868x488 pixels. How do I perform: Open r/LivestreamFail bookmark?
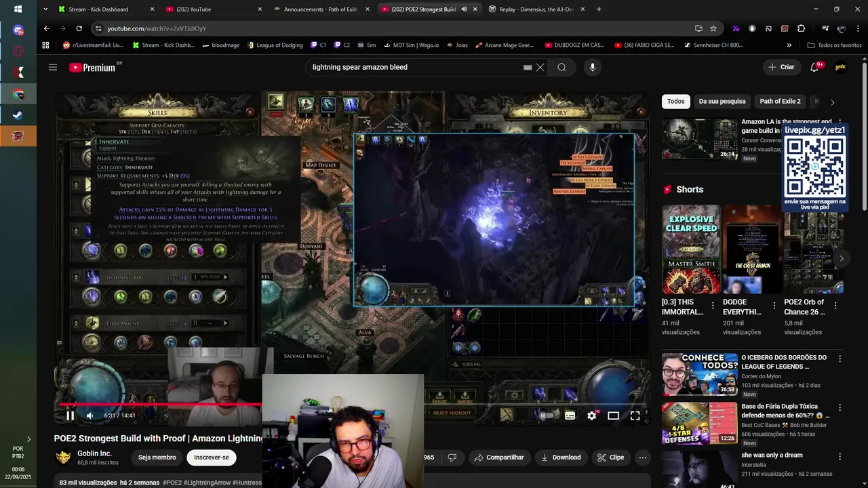(x=94, y=45)
